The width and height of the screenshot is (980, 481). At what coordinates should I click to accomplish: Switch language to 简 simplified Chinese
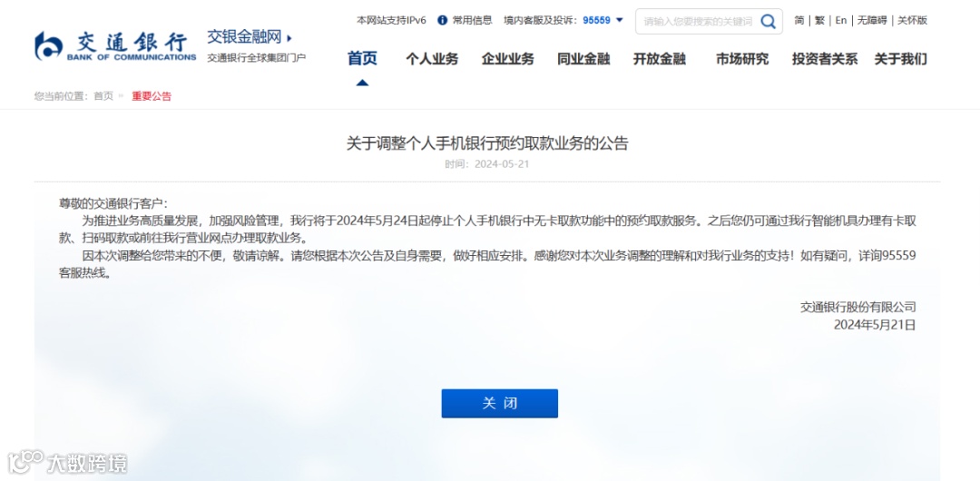[799, 20]
